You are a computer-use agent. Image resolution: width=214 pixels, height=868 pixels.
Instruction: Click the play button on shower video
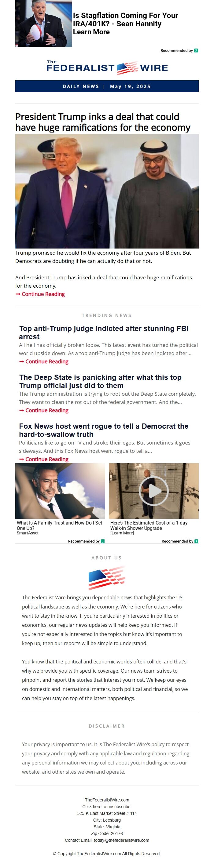tap(153, 491)
